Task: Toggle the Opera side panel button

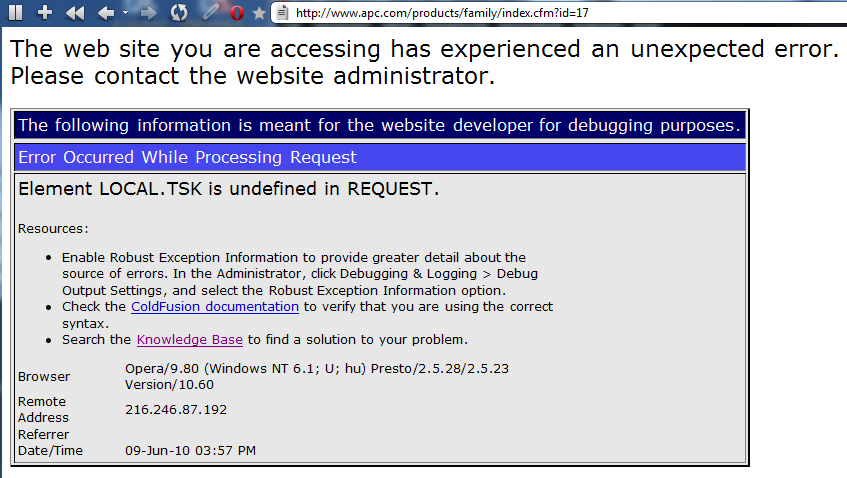Action: (x=17, y=13)
